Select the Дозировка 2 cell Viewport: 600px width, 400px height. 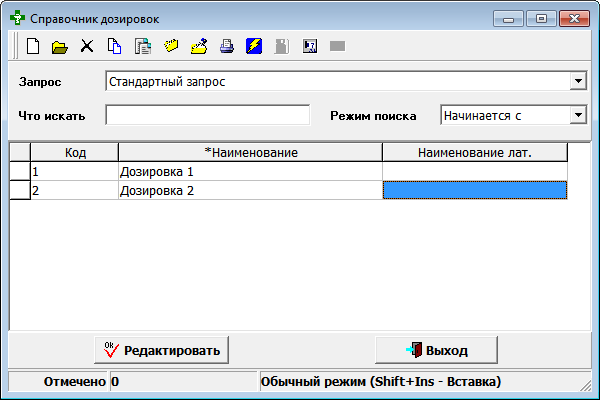tap(251, 190)
